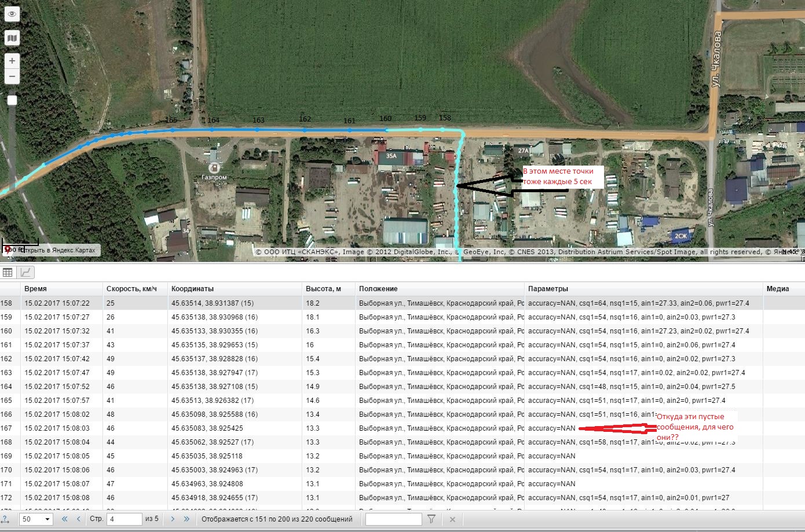This screenshot has width=805, height=532.
Task: Clear the filter with the X button
Action: [x=452, y=519]
